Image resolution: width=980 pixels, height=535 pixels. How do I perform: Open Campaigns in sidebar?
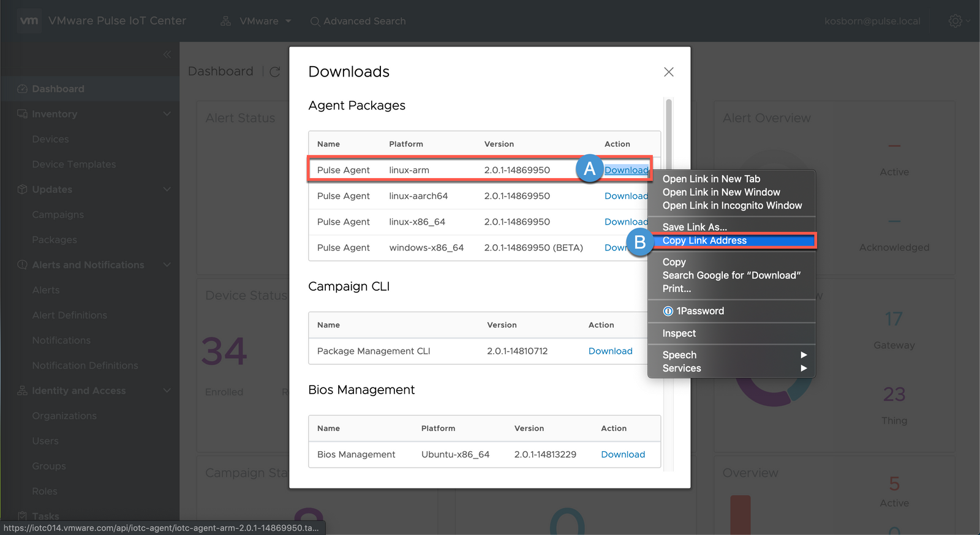58,215
